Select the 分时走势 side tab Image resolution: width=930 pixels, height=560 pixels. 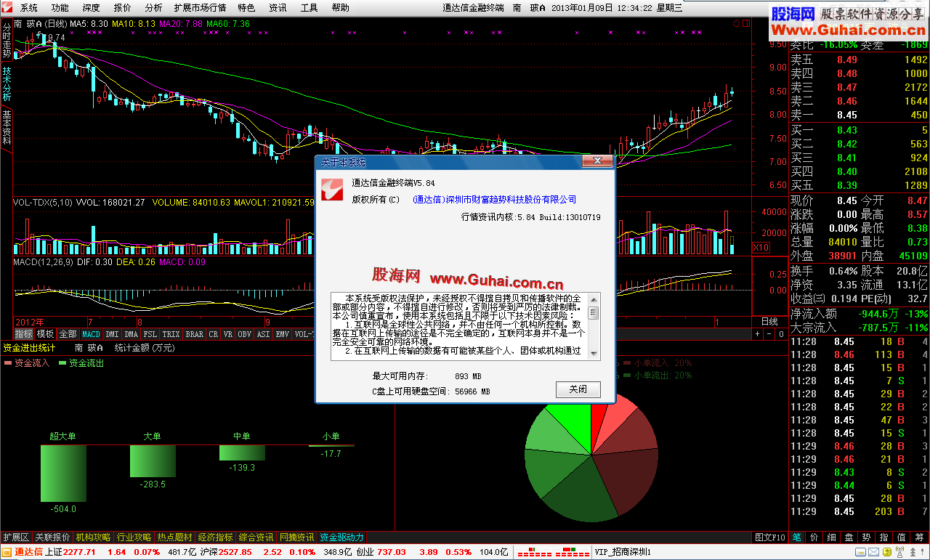[x=7, y=41]
